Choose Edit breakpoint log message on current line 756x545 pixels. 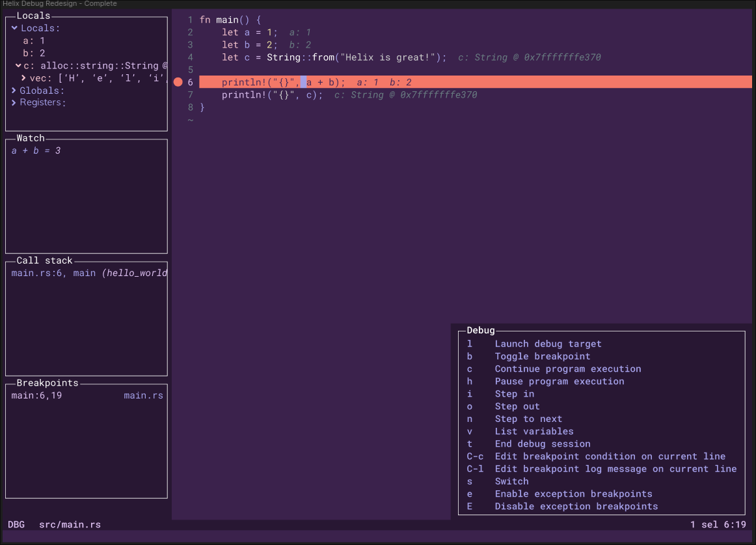pos(615,469)
